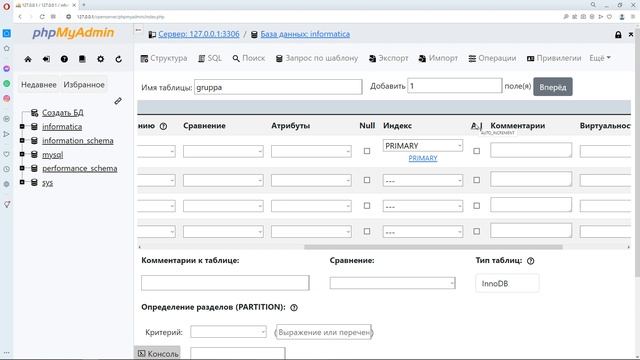Open Индекс dropdown in second row
This screenshot has width=640, height=360.
pyautogui.click(x=423, y=180)
